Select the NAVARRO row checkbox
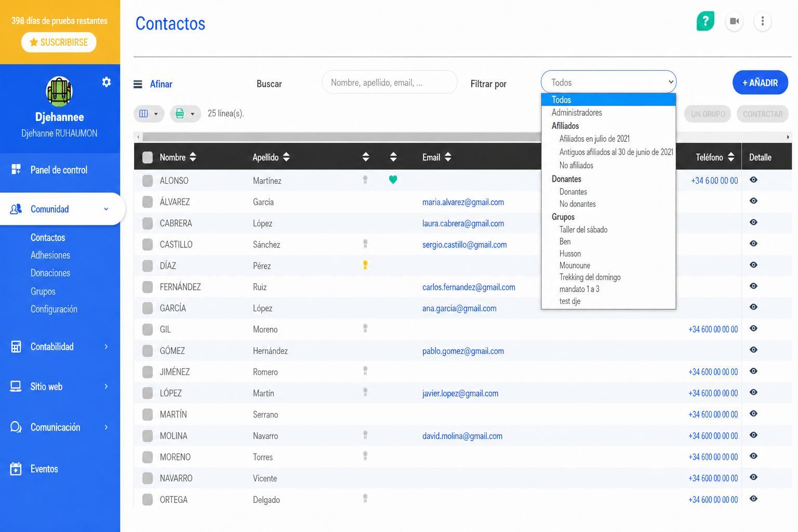This screenshot has width=798, height=532. [148, 478]
